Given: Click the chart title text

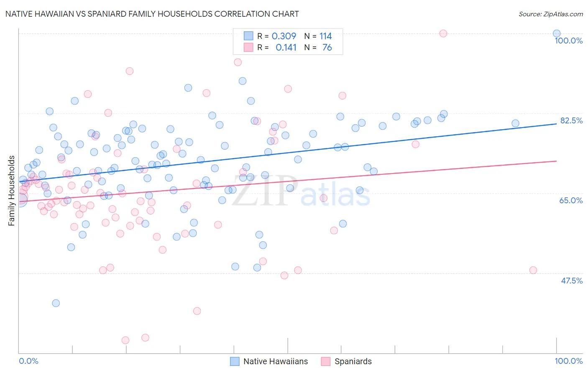Looking at the screenshot, I should tap(152, 14).
